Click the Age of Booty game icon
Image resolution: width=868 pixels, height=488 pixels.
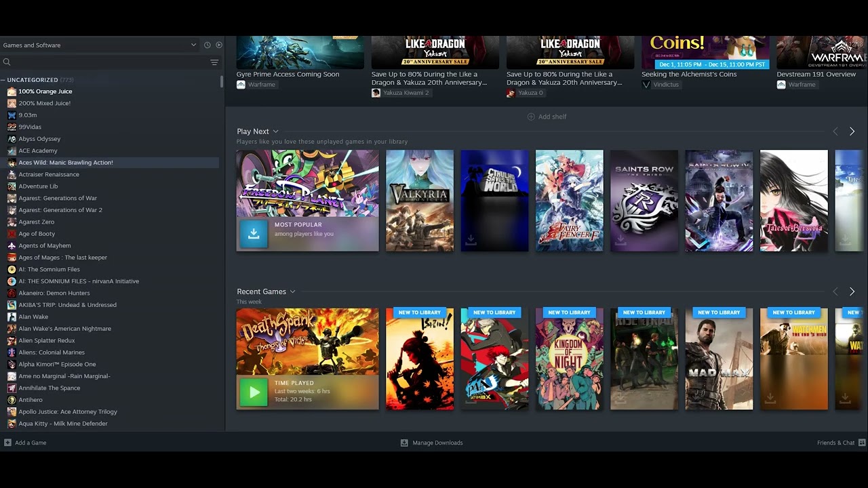(12, 234)
